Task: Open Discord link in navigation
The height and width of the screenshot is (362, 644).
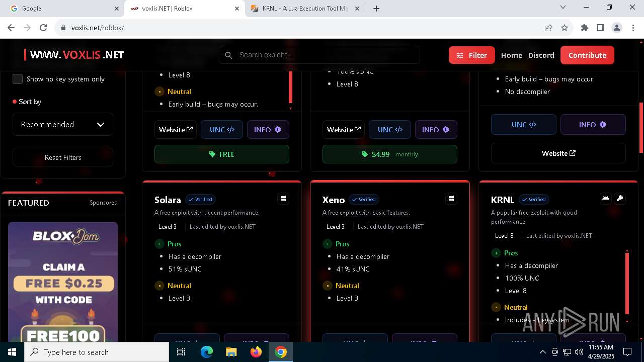Action: pyautogui.click(x=541, y=55)
